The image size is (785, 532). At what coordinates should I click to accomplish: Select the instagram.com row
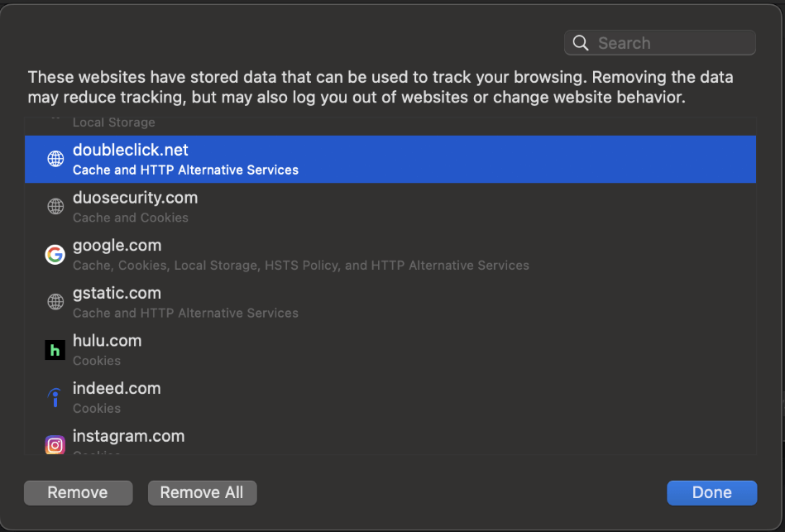point(390,439)
